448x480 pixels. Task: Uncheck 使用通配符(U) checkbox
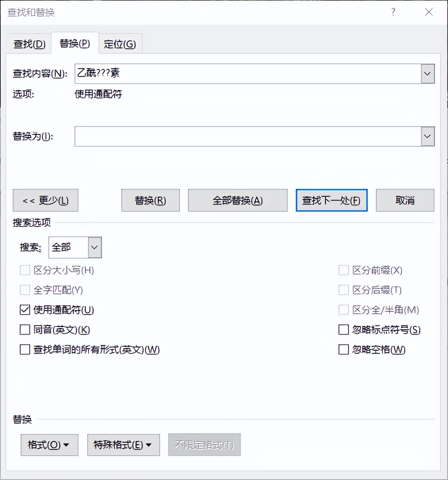[x=25, y=310]
